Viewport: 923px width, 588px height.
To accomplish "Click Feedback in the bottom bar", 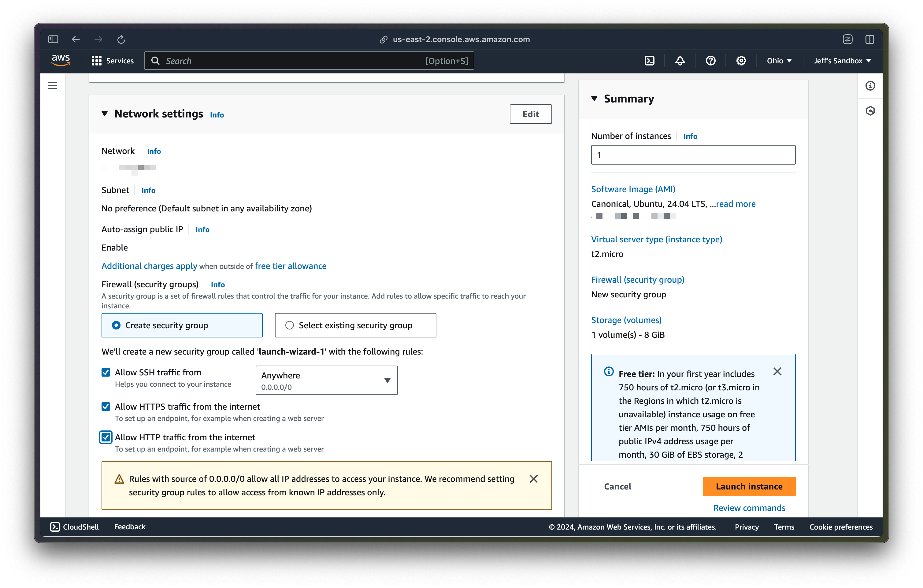I will (130, 527).
